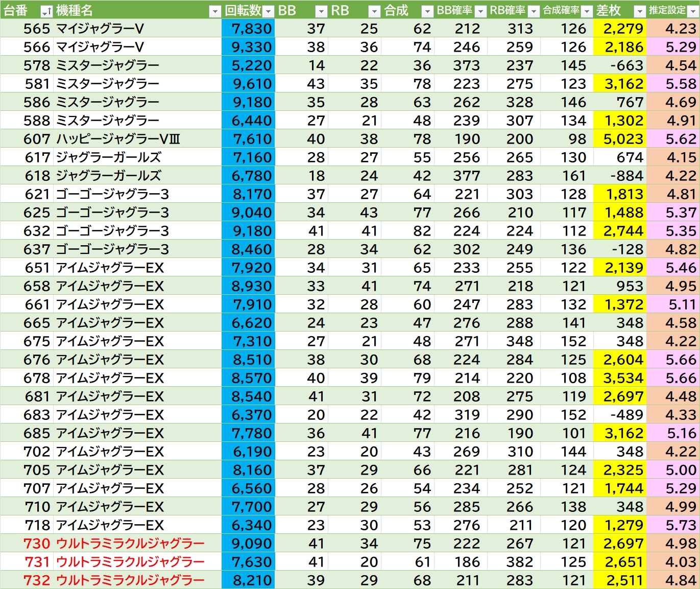
Task: Select 回転数 value 9,040
Action: (x=248, y=213)
